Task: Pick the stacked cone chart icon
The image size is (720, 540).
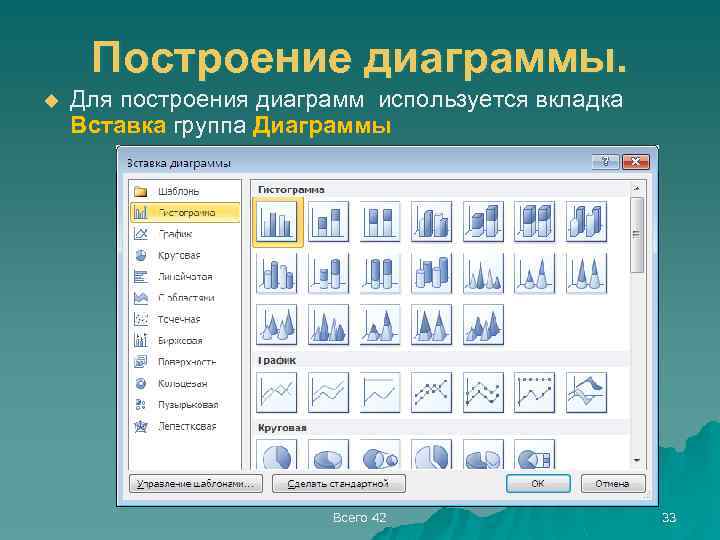Action: point(534,273)
